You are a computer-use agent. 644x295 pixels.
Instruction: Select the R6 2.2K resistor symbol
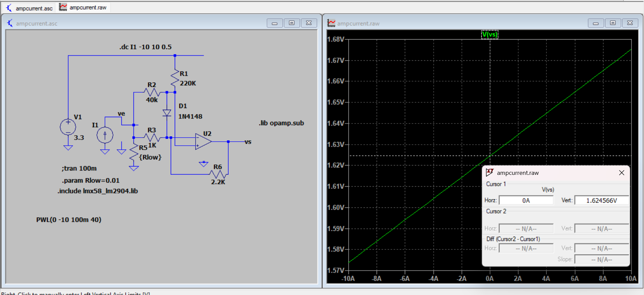[x=218, y=174]
